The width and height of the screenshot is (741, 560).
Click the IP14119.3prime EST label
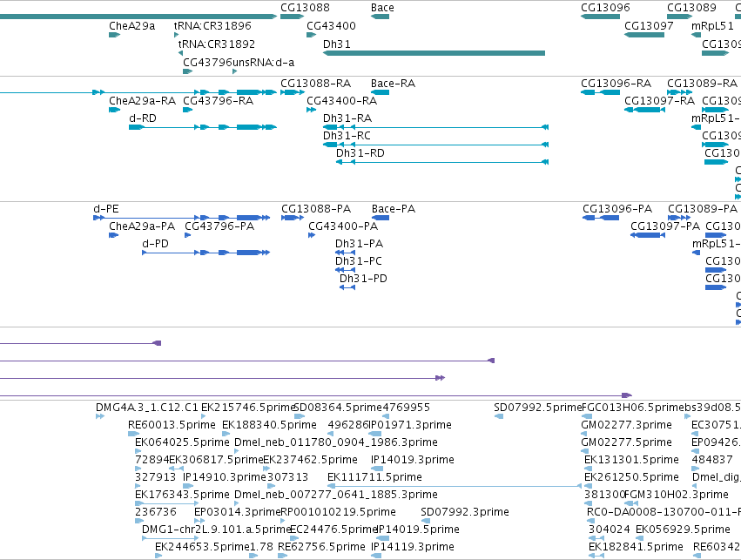click(413, 548)
